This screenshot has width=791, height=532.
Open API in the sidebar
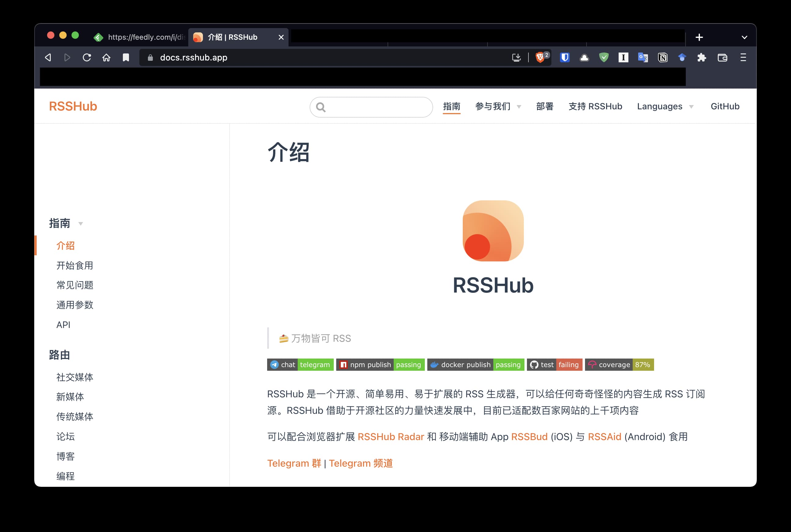(x=64, y=325)
